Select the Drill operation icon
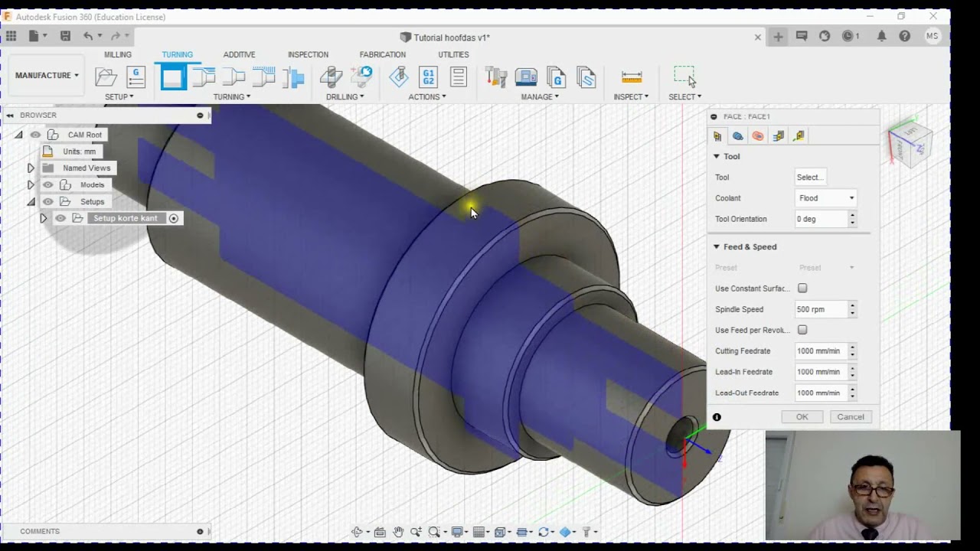980x551 pixels. pyautogui.click(x=332, y=77)
